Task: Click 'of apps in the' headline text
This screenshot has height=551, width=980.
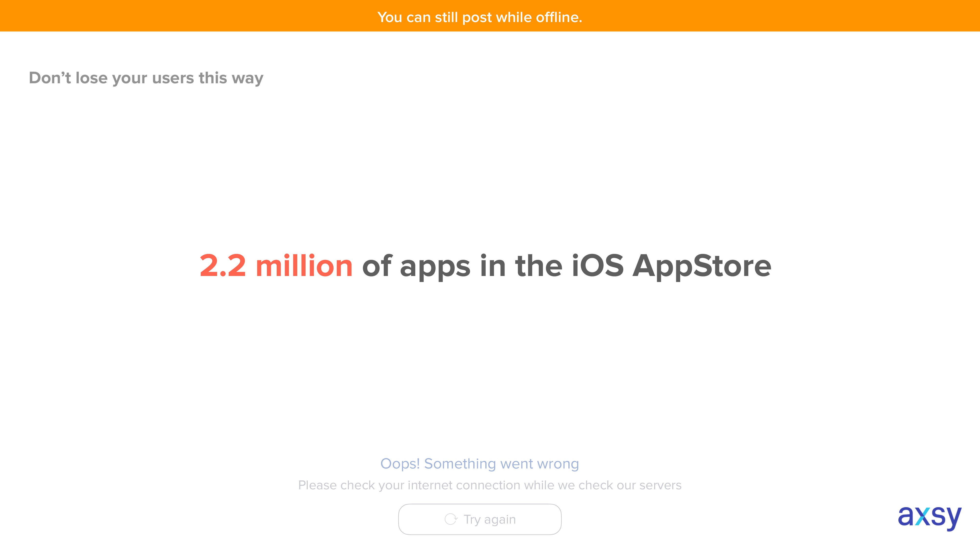Action: pos(462,266)
